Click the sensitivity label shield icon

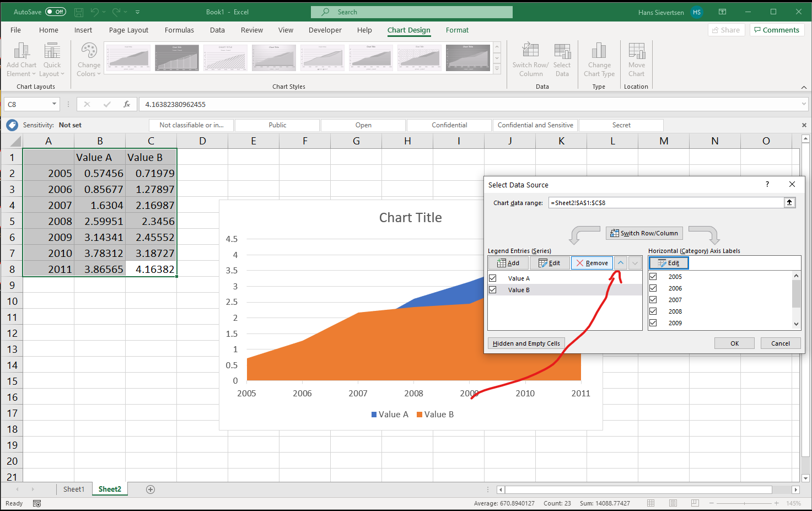point(12,125)
